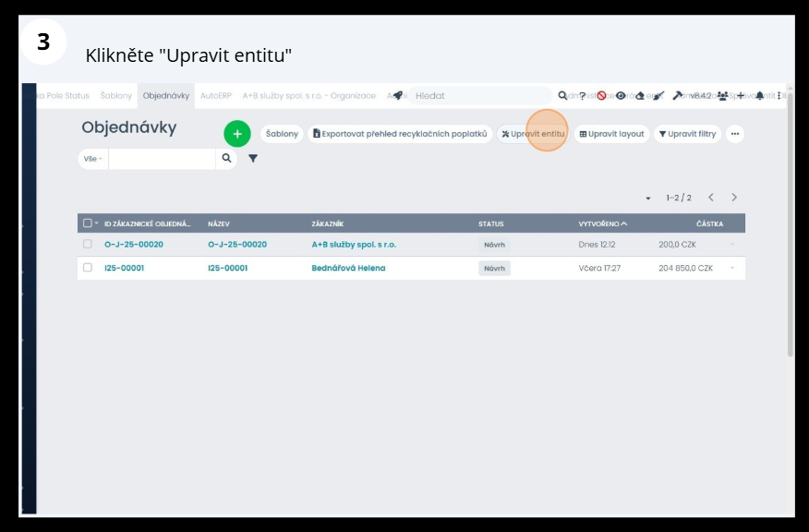Click the Hledat global search field
This screenshot has height=532, width=809.
tap(480, 95)
